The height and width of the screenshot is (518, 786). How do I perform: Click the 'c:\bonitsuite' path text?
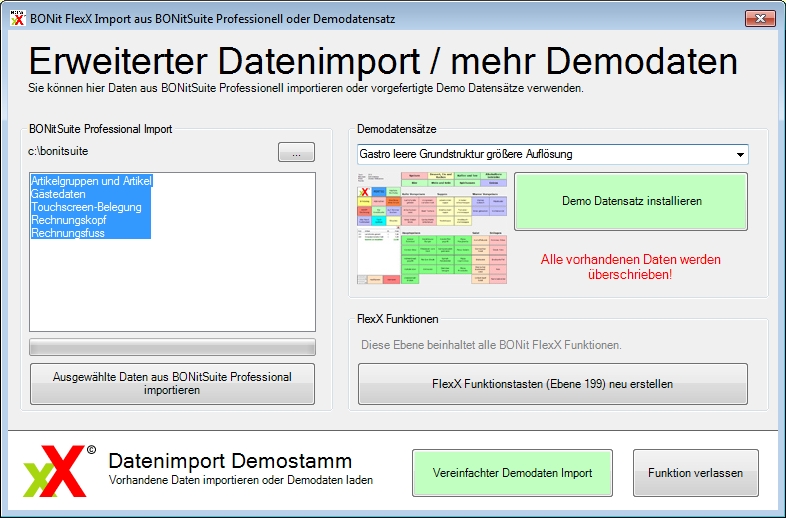point(58,151)
